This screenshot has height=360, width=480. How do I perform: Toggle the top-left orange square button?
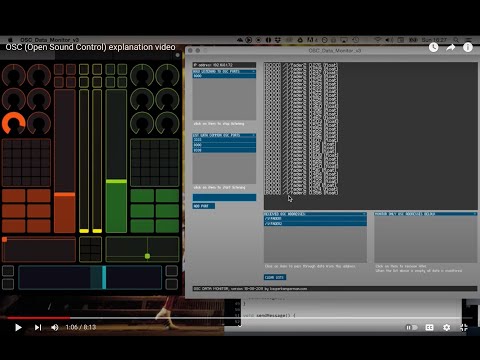pos(59,69)
